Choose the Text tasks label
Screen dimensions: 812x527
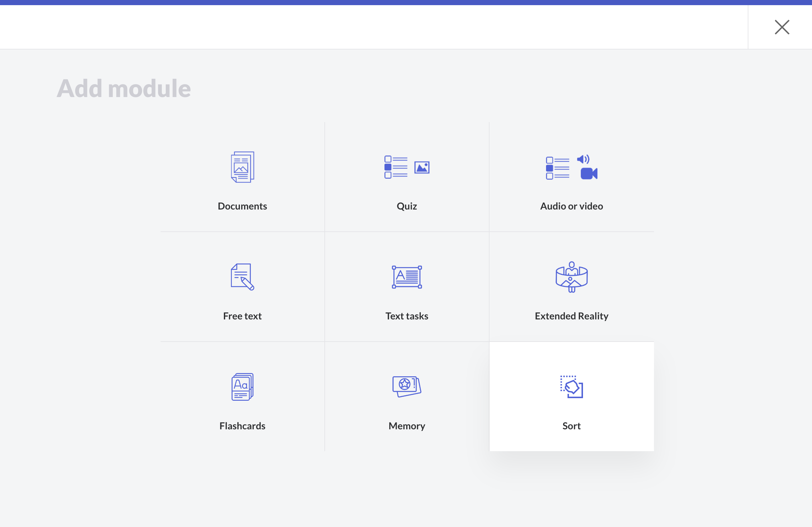pos(407,316)
